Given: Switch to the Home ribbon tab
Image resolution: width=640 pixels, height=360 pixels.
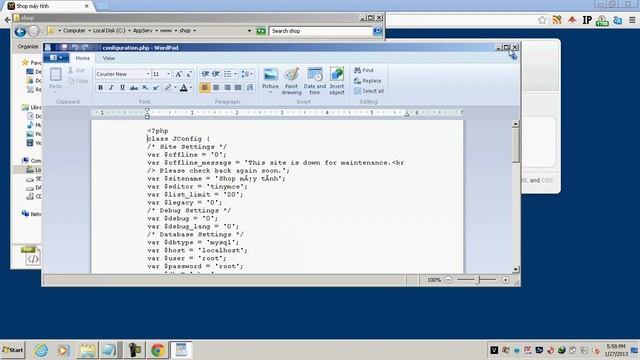Looking at the screenshot, I should point(82,58).
